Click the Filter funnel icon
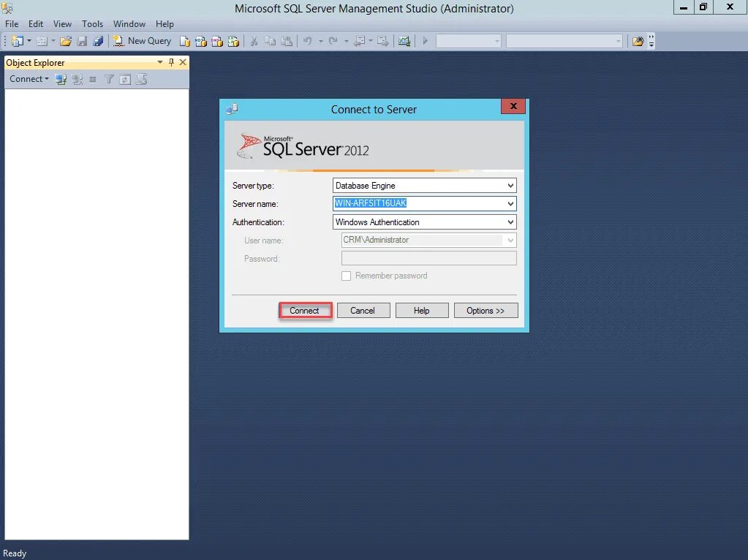The height and width of the screenshot is (560, 748). coord(109,79)
